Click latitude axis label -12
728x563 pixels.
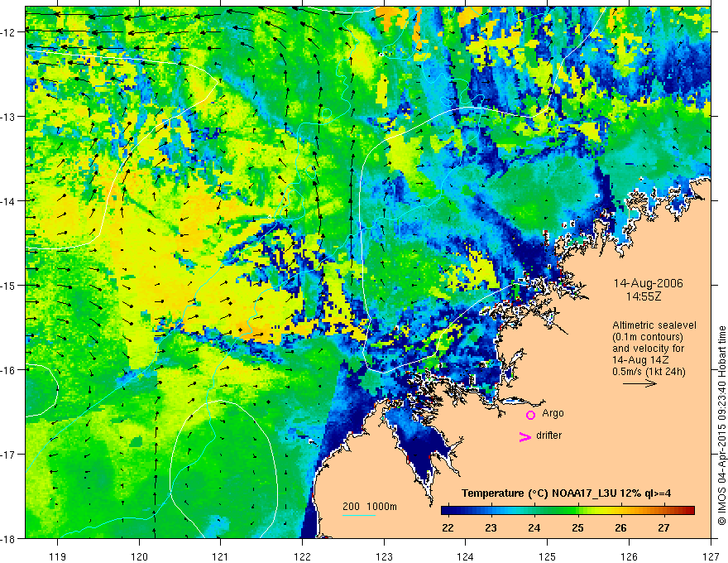[8, 32]
